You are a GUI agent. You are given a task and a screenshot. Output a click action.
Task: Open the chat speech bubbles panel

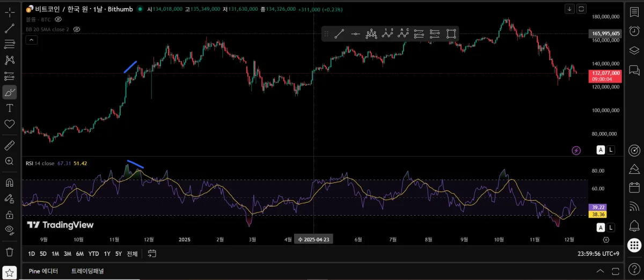tap(634, 70)
